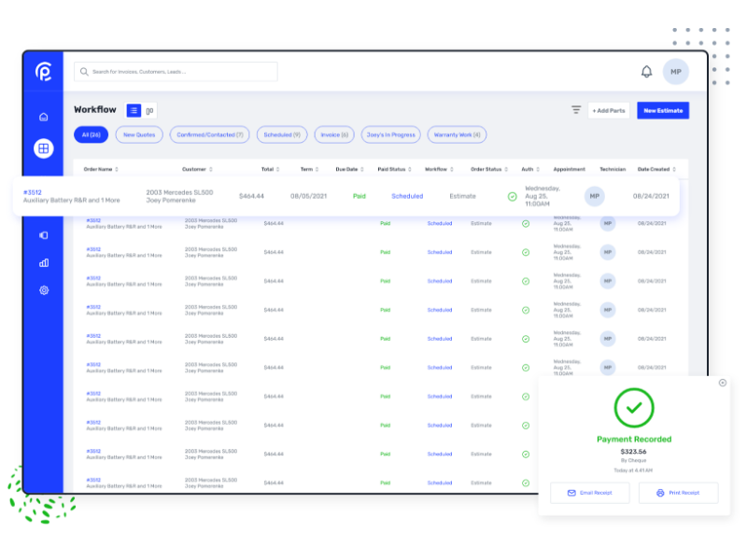Sort by the Total column arrows
This screenshot has width=747, height=560.
tap(278, 169)
